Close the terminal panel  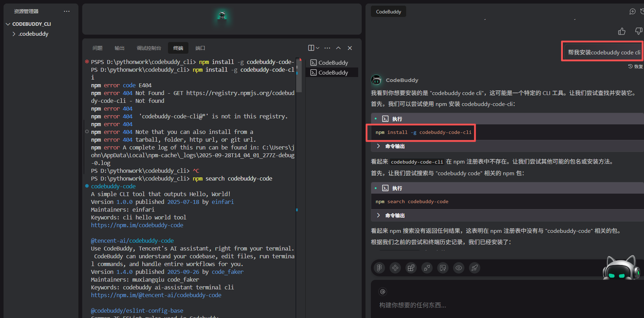click(350, 48)
